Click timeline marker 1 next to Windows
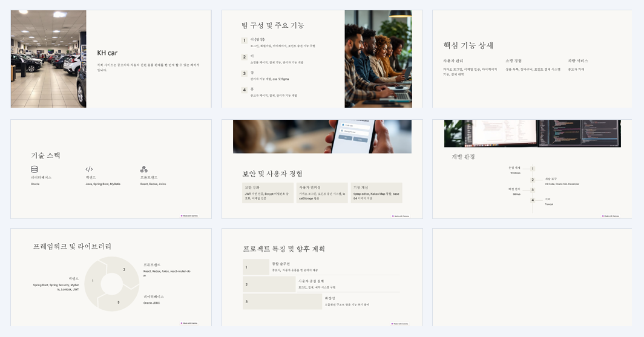 click(x=533, y=169)
